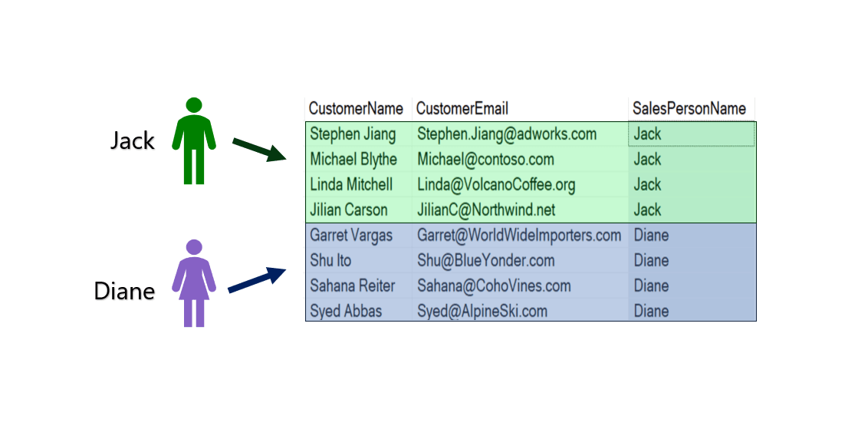The width and height of the screenshot is (868, 439).
Task: Click the Diane salesperson cell in Garret Vargas row
Action: pos(692,236)
